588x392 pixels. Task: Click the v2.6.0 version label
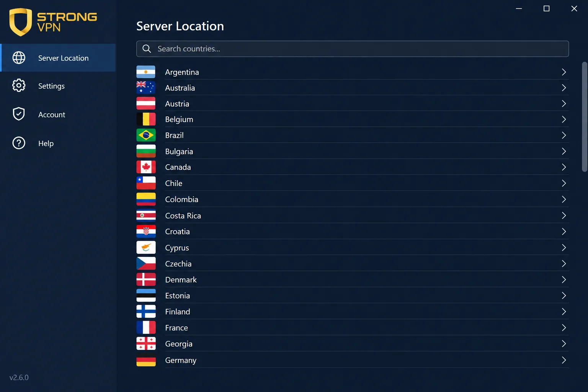point(19,377)
